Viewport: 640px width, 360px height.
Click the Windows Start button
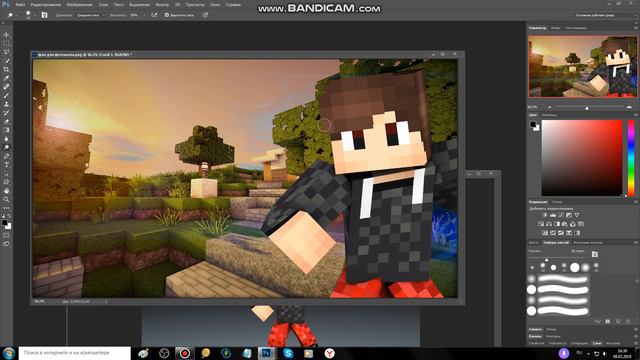tap(9, 353)
